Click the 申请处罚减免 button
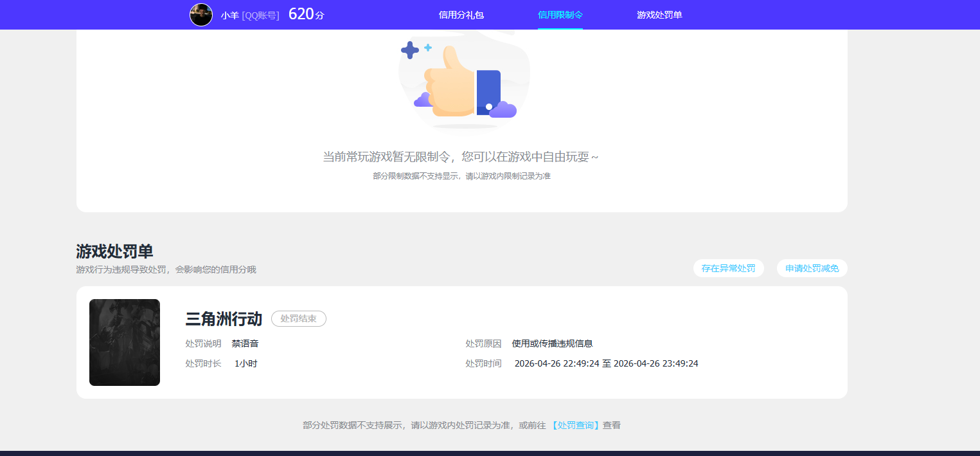This screenshot has width=980, height=456. pos(812,268)
